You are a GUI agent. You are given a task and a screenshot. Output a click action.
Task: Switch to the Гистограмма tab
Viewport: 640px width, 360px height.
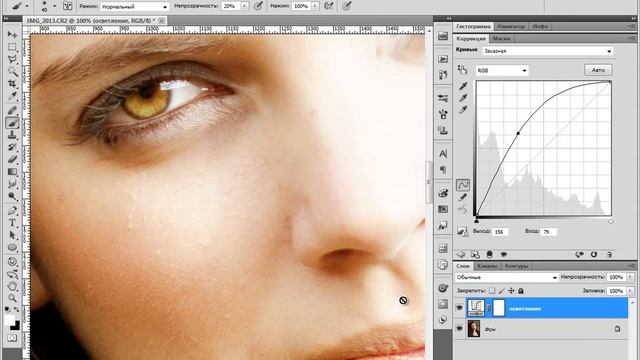[473, 26]
